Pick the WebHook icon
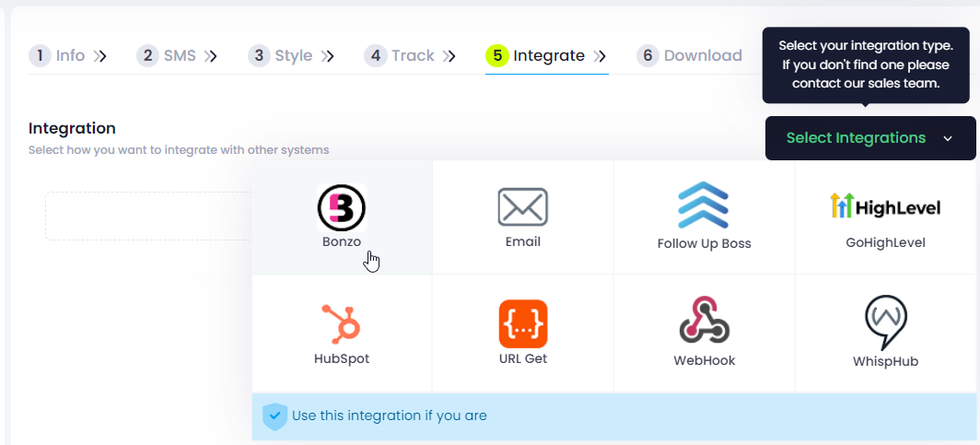980x445 pixels. tap(705, 320)
